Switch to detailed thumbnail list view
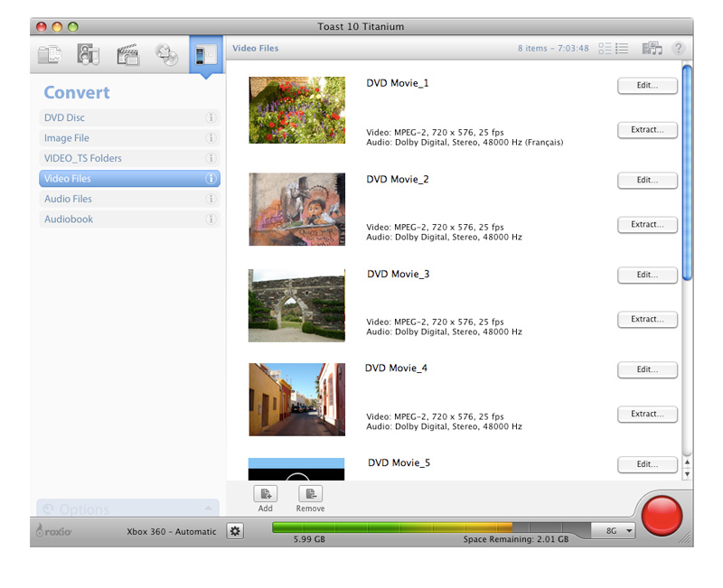This screenshot has height=588, width=723. tap(605, 49)
